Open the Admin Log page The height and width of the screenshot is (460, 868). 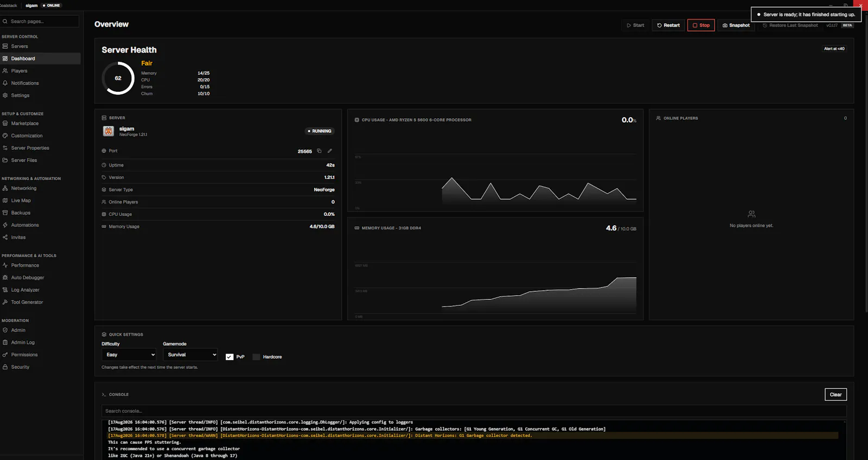(23, 342)
